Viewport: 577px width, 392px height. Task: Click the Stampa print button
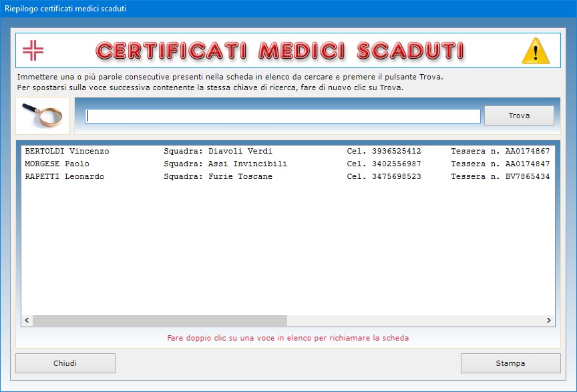(x=510, y=363)
